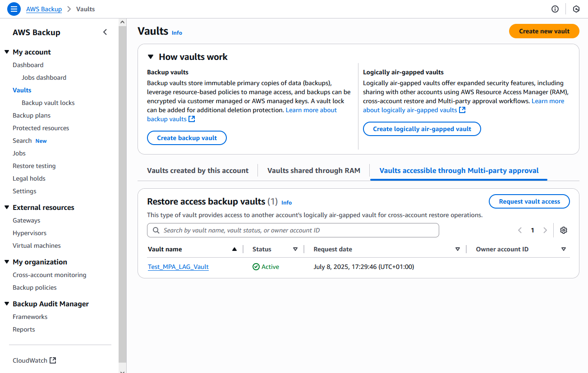Open the Test_MPA_LAG_Vault link
The image size is (588, 373).
click(178, 267)
